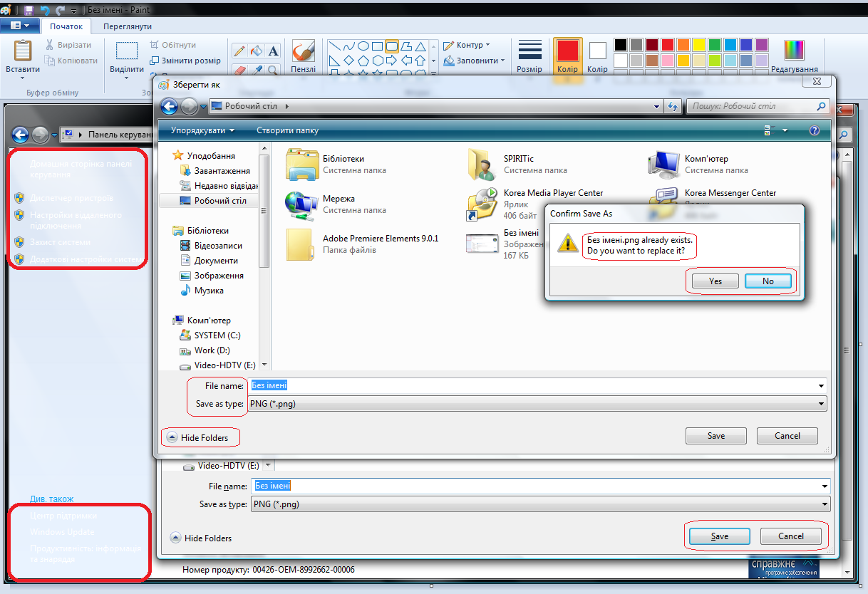
Task: Click the Crop (Обітнути) icon
Action: pos(155,45)
